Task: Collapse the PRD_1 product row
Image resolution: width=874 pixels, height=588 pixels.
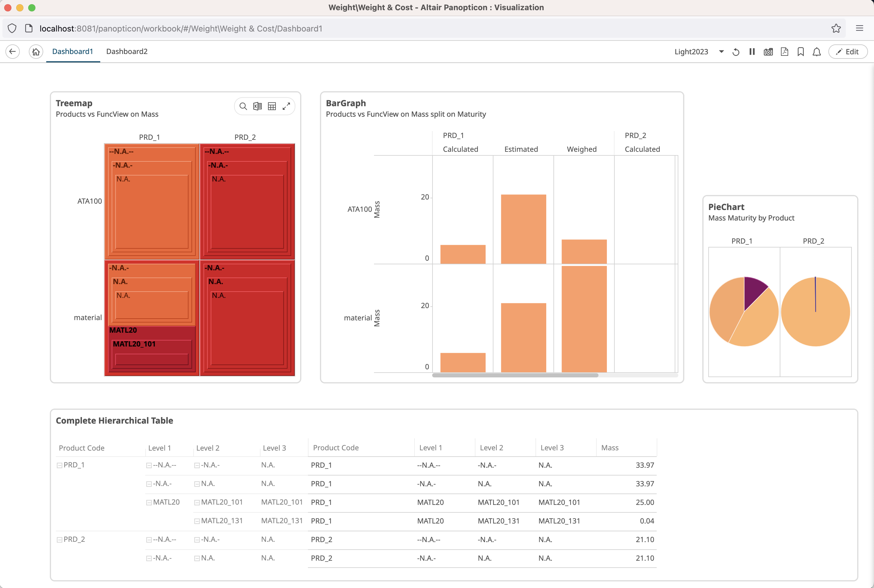Action: click(x=59, y=465)
